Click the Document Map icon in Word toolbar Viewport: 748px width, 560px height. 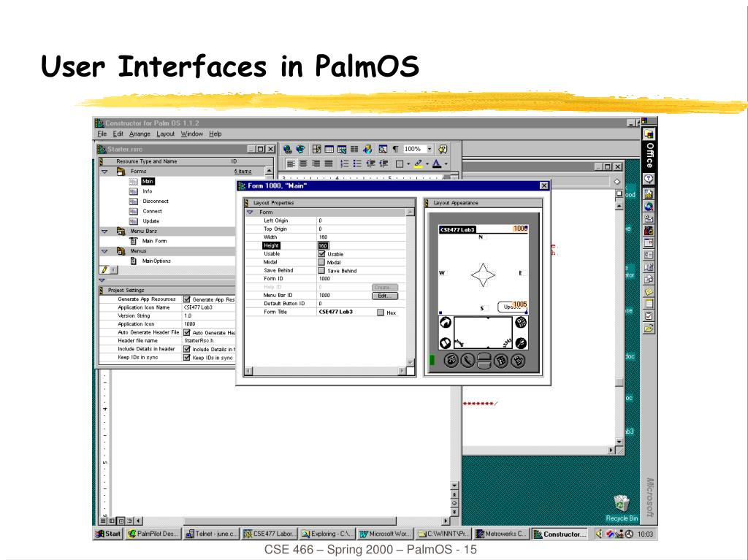pos(383,149)
